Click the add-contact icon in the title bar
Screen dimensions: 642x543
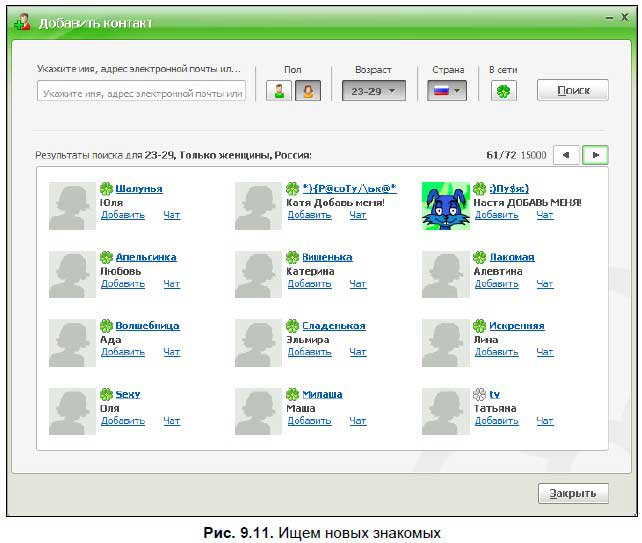click(22, 22)
